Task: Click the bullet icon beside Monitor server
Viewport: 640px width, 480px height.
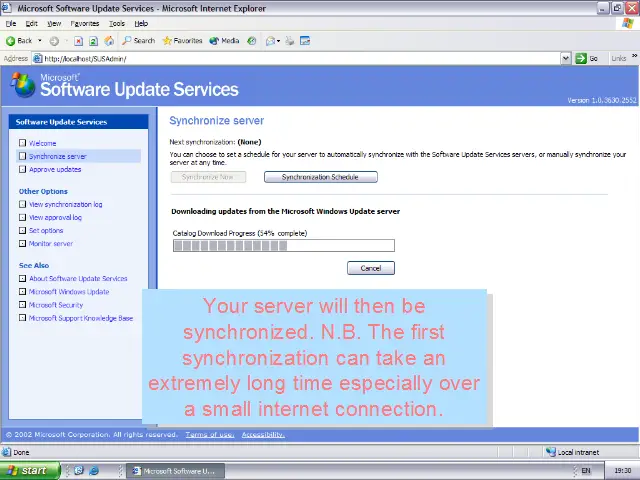Action: point(22,243)
